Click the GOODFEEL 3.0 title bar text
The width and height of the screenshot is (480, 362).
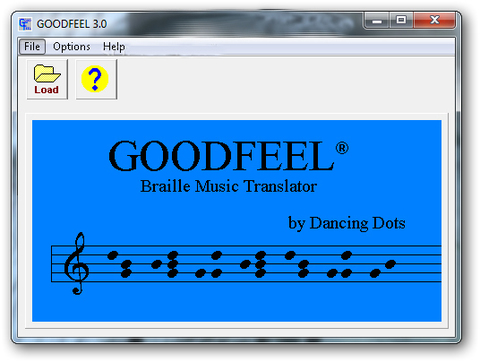(72, 24)
